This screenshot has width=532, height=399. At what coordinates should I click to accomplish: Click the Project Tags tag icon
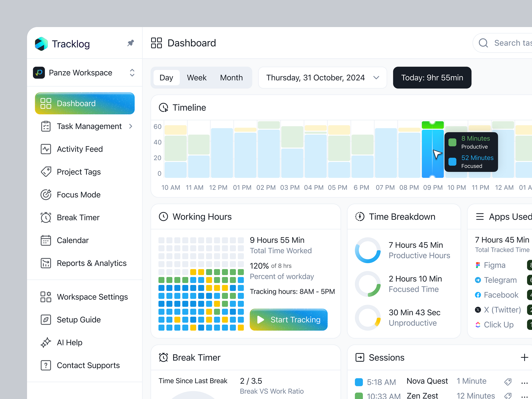tap(46, 172)
